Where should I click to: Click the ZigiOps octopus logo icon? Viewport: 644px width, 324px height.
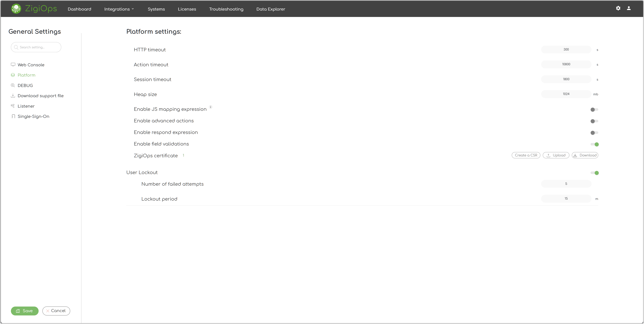(16, 9)
